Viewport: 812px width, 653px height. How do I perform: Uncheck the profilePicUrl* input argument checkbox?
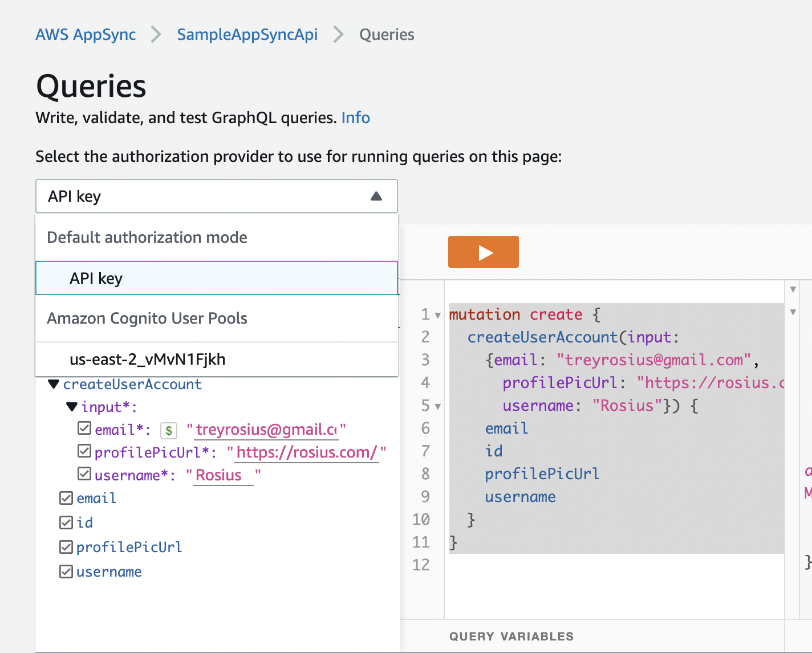click(x=84, y=452)
